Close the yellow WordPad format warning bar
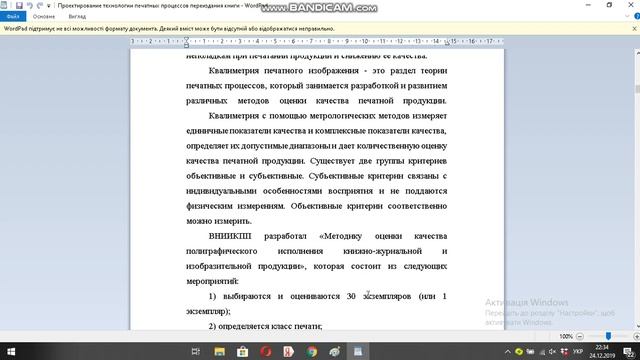This screenshot has width=640, height=360. pos(634,29)
